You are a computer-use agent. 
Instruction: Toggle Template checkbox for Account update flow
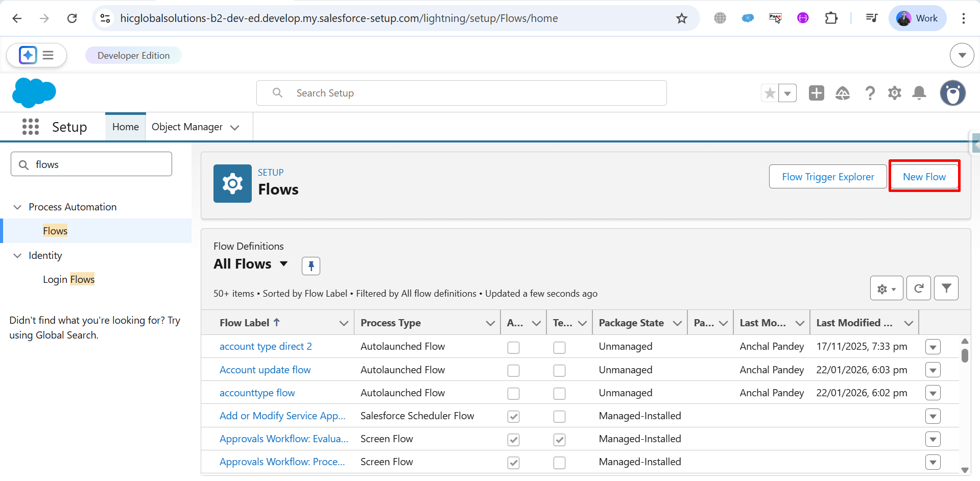[x=559, y=370]
